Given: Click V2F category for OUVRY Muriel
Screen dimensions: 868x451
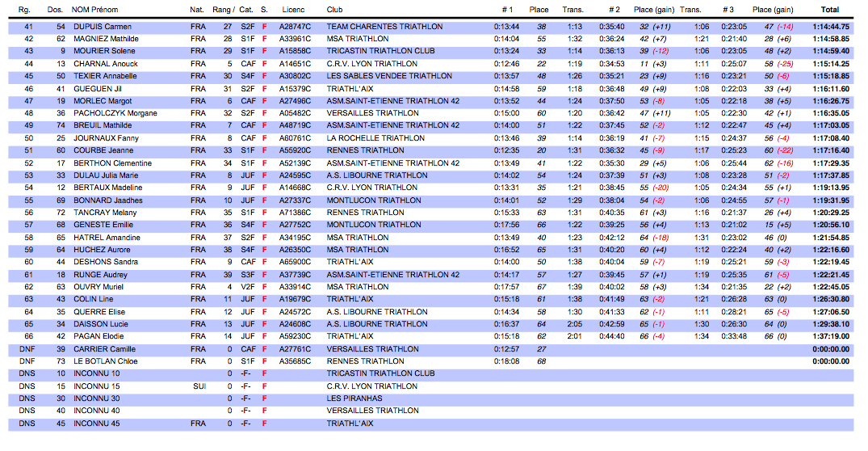Looking at the screenshot, I should [x=247, y=286].
